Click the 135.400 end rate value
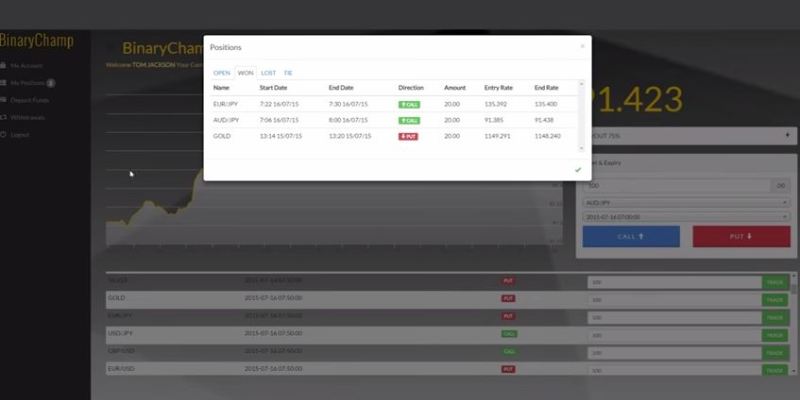The width and height of the screenshot is (800, 400). [546, 104]
